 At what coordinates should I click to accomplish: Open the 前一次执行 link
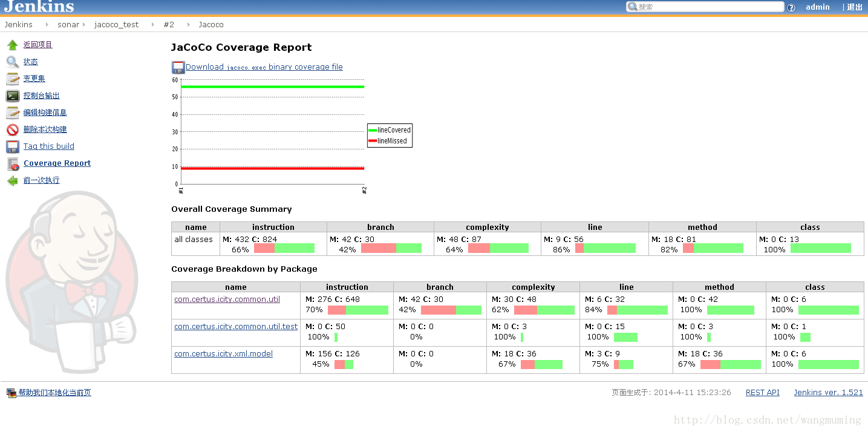click(x=42, y=180)
